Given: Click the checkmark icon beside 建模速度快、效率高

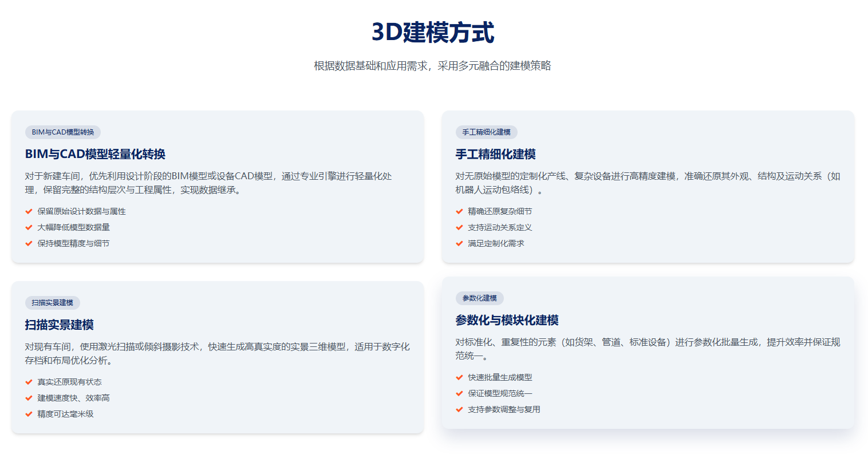Looking at the screenshot, I should click(x=29, y=398).
